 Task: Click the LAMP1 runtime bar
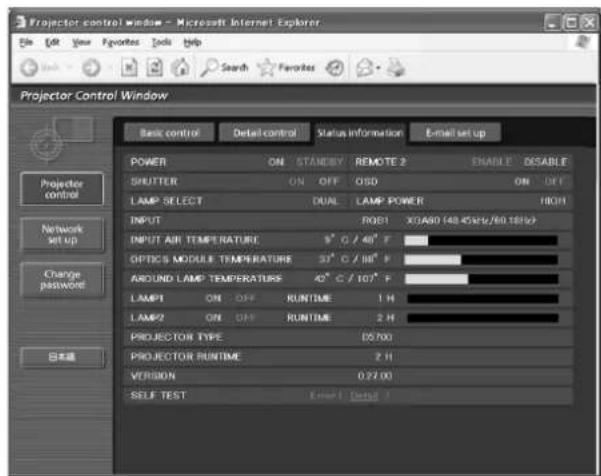tap(483, 299)
